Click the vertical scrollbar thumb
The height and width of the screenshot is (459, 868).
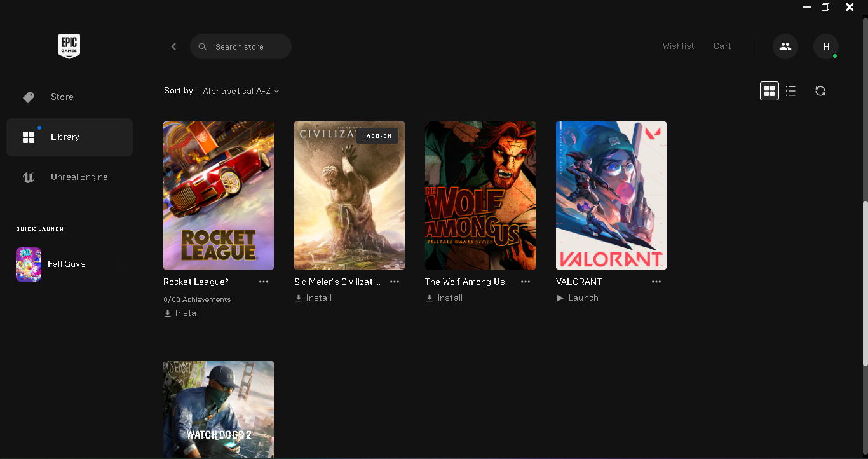click(x=865, y=283)
